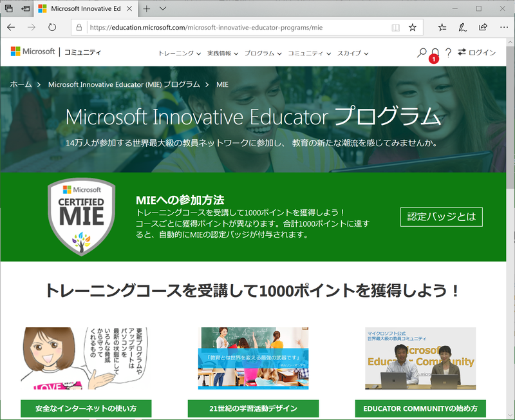Select the 21世紀の学習活動デザイン course image

(x=254, y=358)
